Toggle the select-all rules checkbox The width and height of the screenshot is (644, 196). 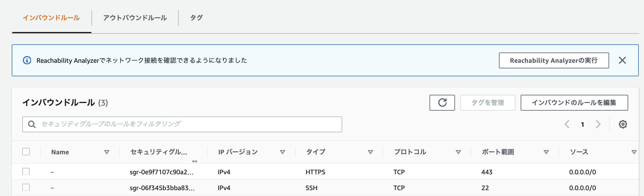click(x=26, y=152)
